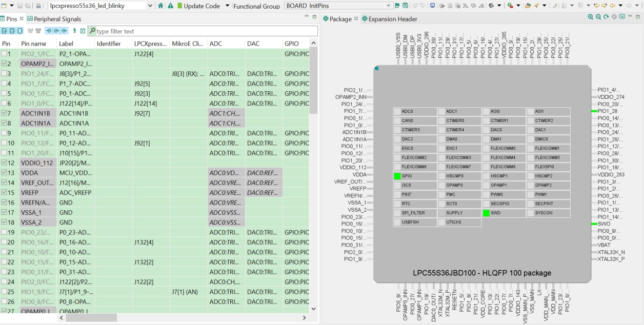Zoom in on the package view
The width and height of the screenshot is (644, 325).
tap(591, 17)
